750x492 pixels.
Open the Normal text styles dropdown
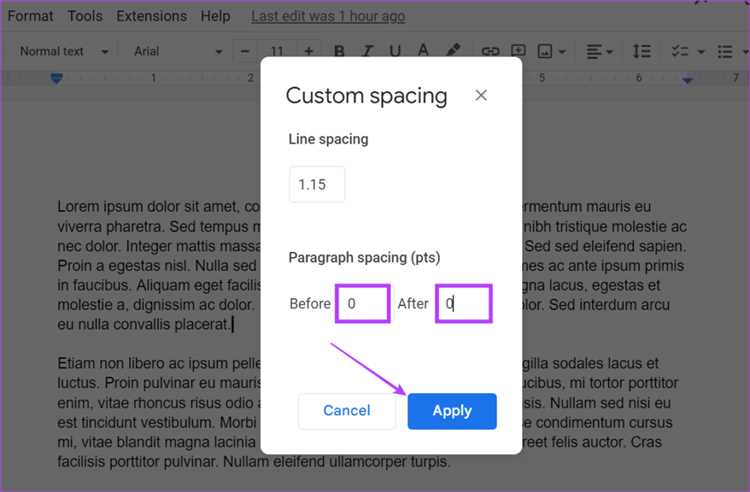coord(64,51)
